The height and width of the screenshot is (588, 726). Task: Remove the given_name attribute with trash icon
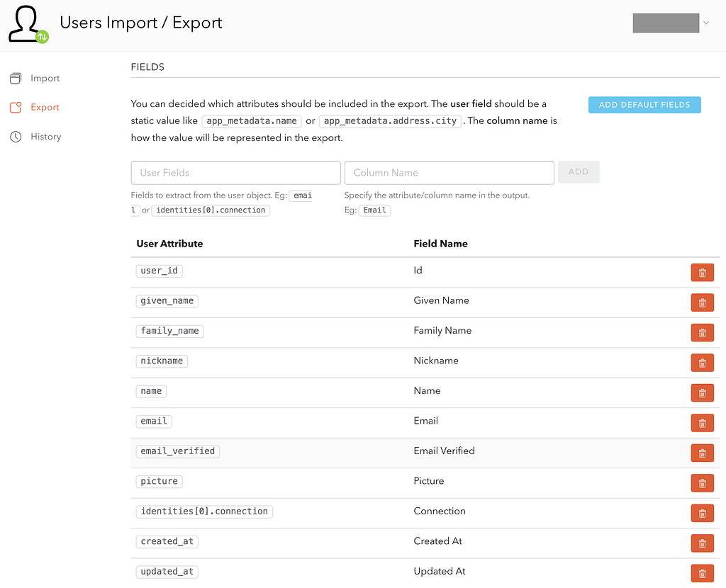tap(702, 303)
